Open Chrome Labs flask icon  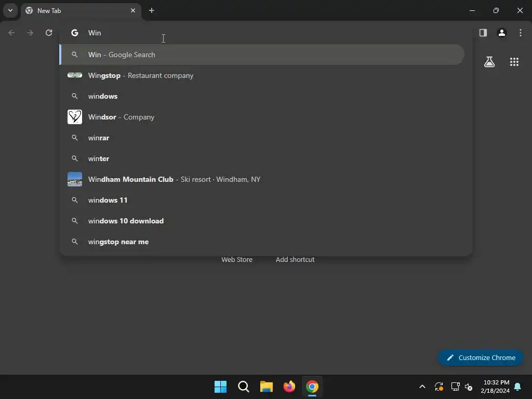click(x=489, y=62)
